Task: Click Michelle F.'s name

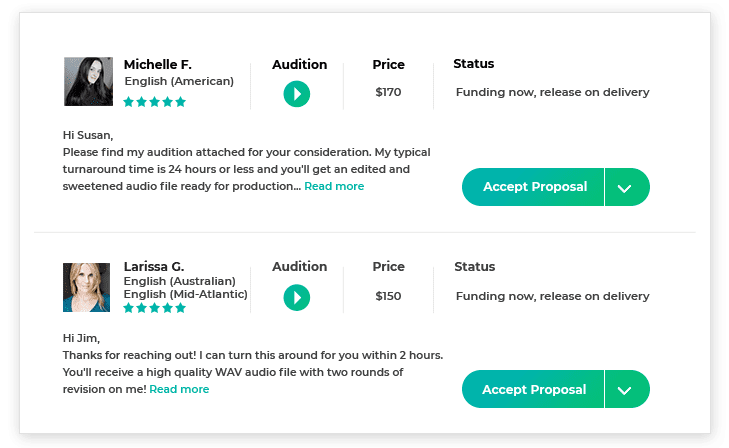Action: pos(158,64)
